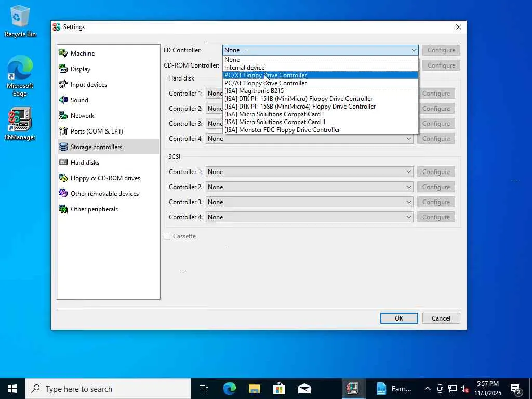532x399 pixels.
Task: Pick [ISA] Micro Solutions CompatiCard II
Action: [321, 122]
